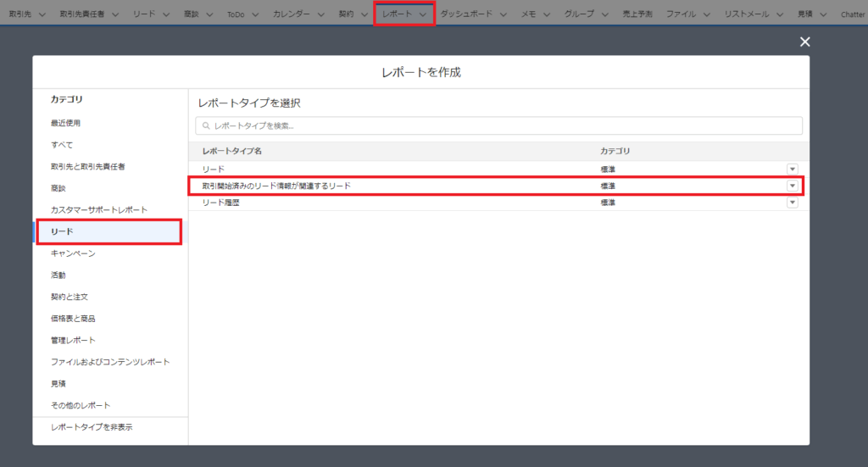Viewport: 868px width, 467px height.
Task: Select the キャンペーン category
Action: click(73, 253)
